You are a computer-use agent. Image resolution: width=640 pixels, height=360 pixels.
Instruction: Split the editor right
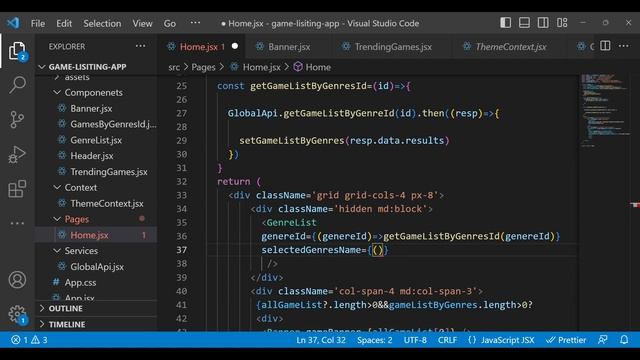click(605, 46)
